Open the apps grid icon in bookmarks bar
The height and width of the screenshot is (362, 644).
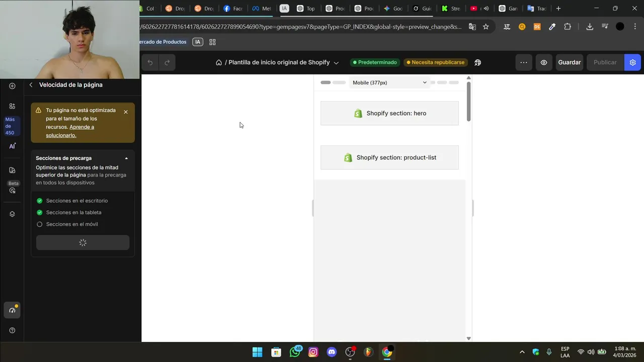[212, 42]
